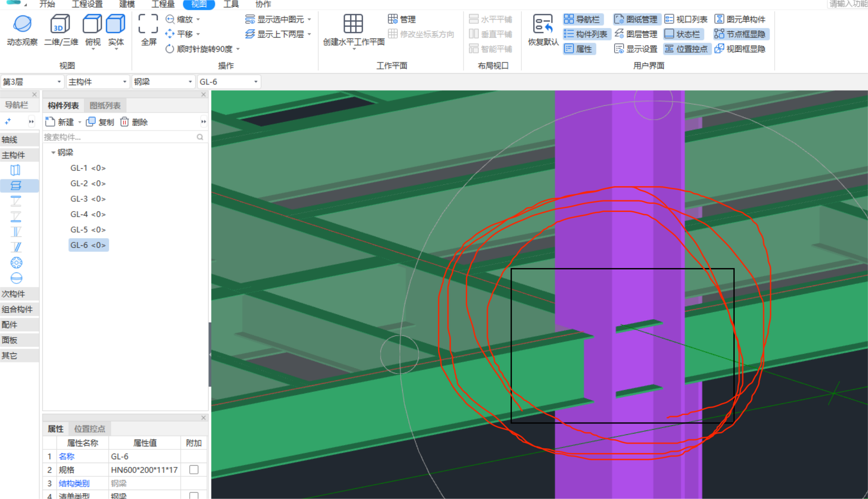Rotate view with 顺时针旋转90度

click(202, 49)
